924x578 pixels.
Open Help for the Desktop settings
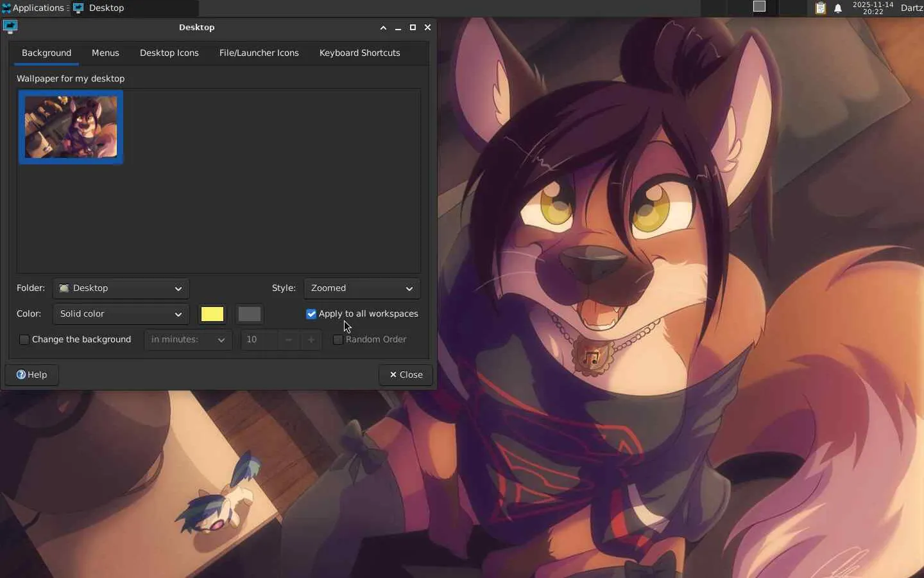pos(32,375)
